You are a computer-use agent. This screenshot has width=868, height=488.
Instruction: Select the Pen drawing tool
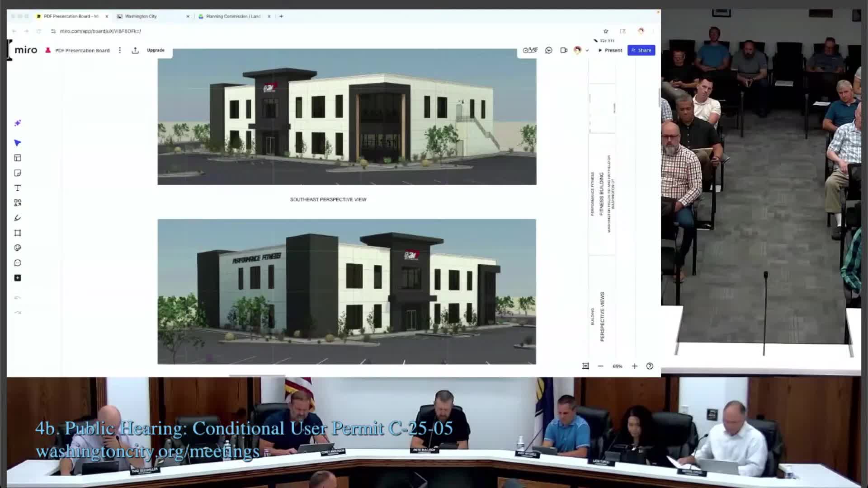(18, 218)
